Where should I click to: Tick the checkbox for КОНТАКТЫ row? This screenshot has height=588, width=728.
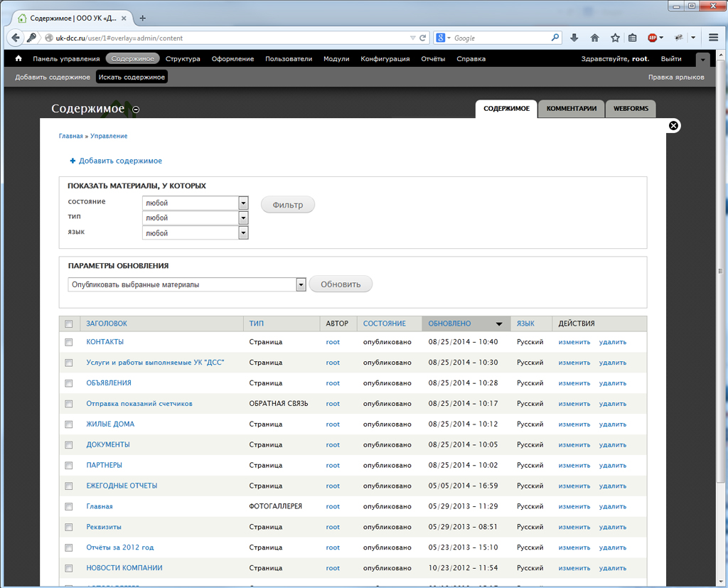tap(69, 342)
